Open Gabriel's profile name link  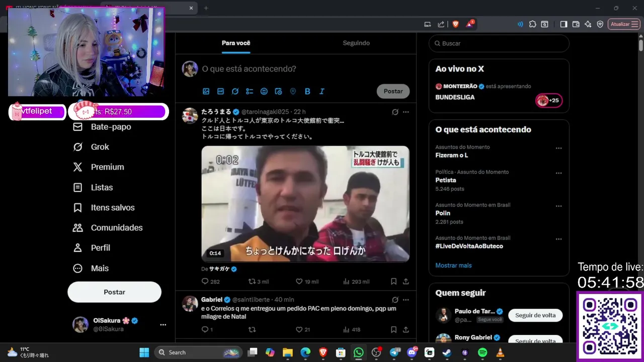coord(212,300)
